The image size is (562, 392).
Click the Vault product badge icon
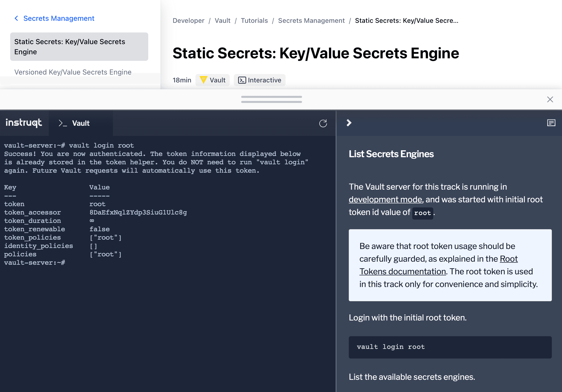click(x=203, y=80)
